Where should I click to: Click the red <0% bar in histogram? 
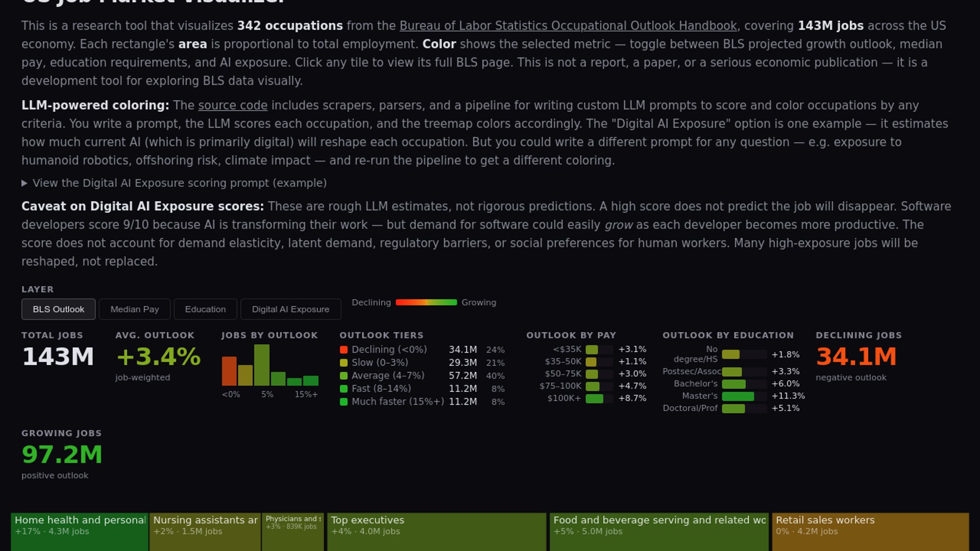(229, 371)
